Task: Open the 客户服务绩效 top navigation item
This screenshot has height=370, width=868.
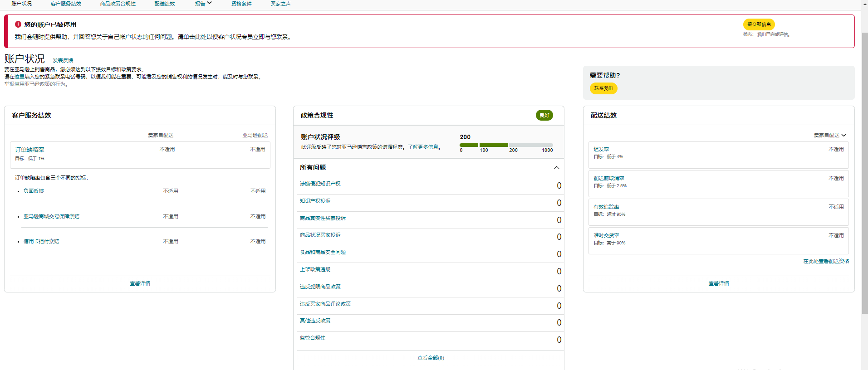Action: 66,4
